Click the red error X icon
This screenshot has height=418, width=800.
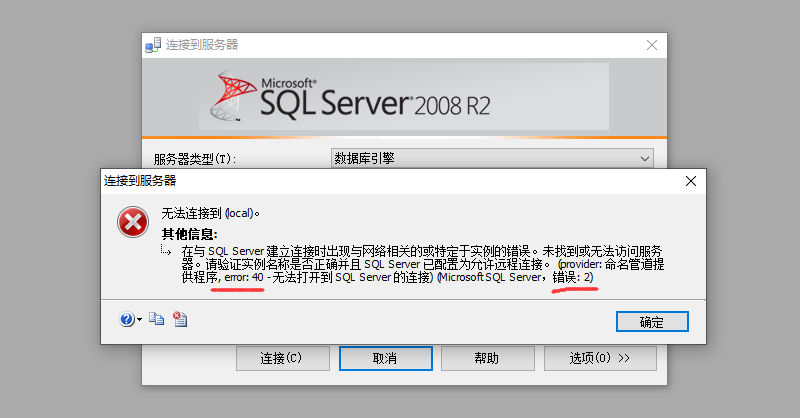[133, 222]
